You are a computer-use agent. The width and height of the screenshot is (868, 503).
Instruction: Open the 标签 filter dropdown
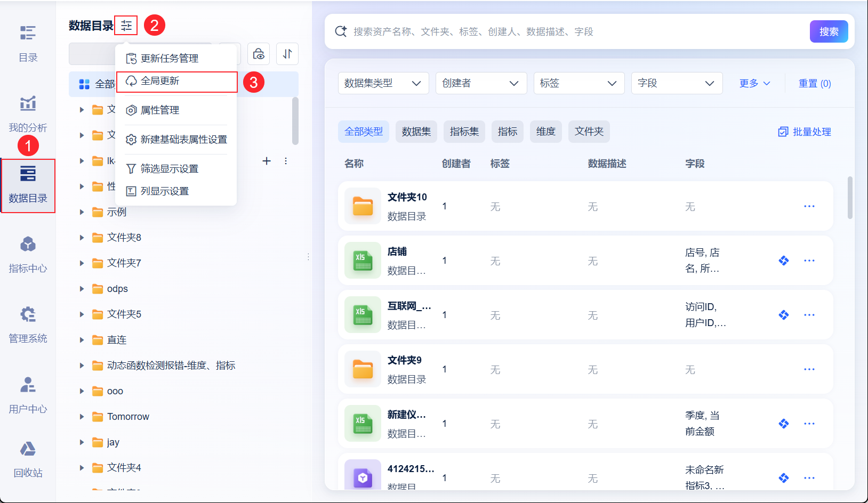[579, 83]
